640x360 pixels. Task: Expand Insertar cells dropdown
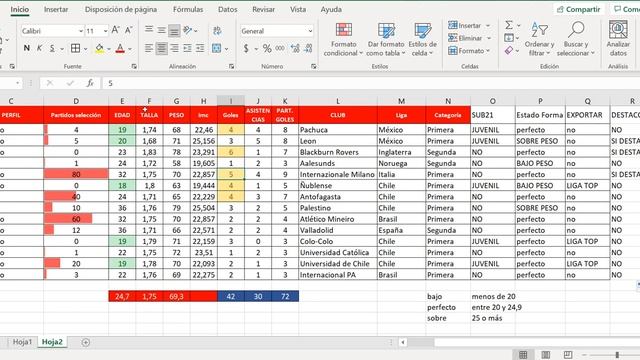tap(488, 25)
